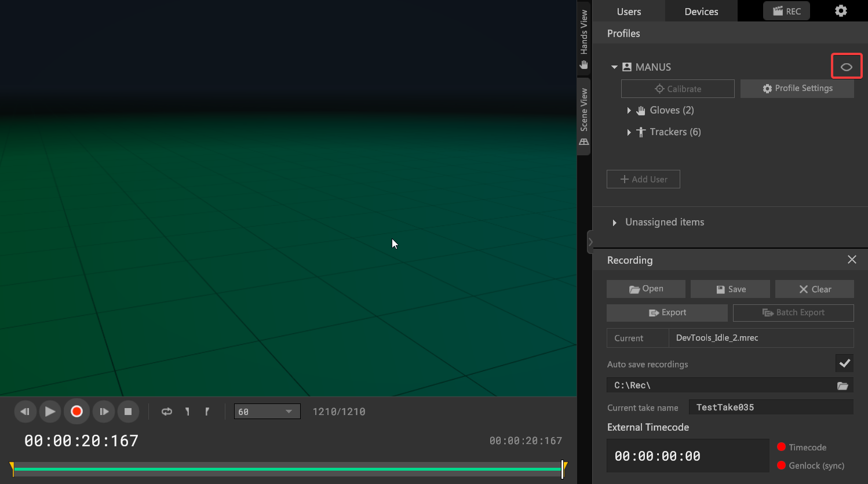Open Profile Settings
Screen dimensions: 868x484
coord(797,89)
